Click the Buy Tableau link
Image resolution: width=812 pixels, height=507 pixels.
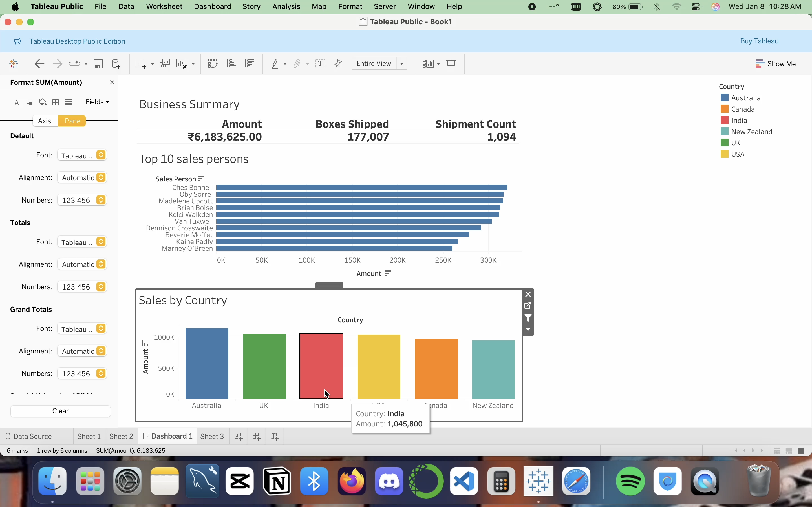point(759,41)
